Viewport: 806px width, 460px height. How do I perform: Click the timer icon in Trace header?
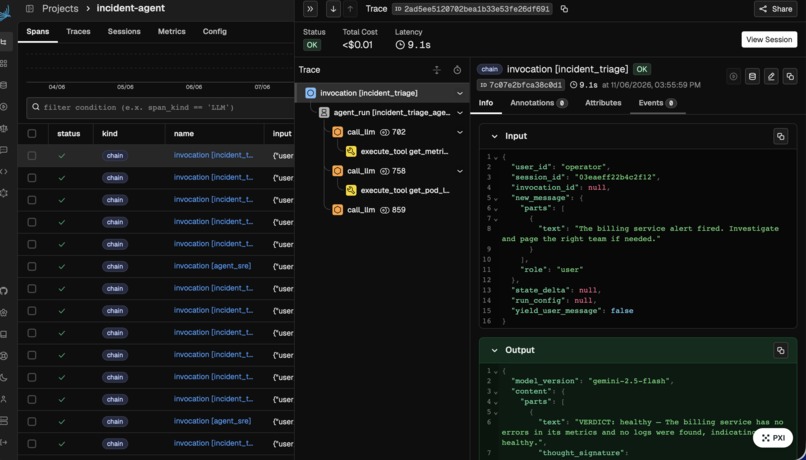(x=457, y=70)
